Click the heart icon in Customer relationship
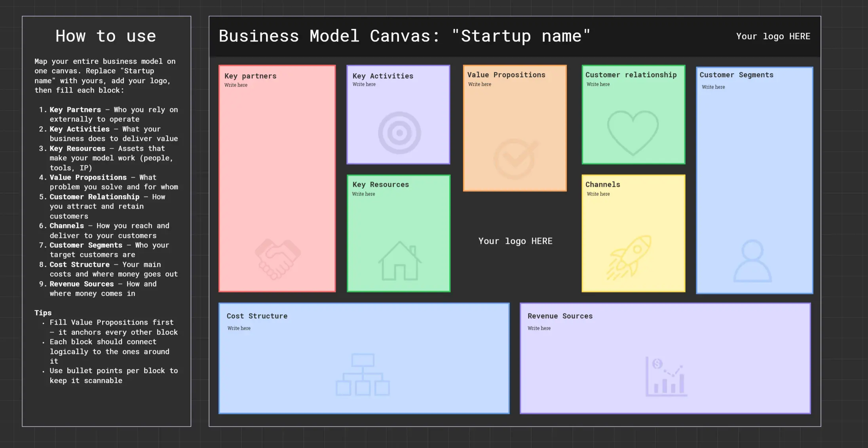 click(x=633, y=133)
